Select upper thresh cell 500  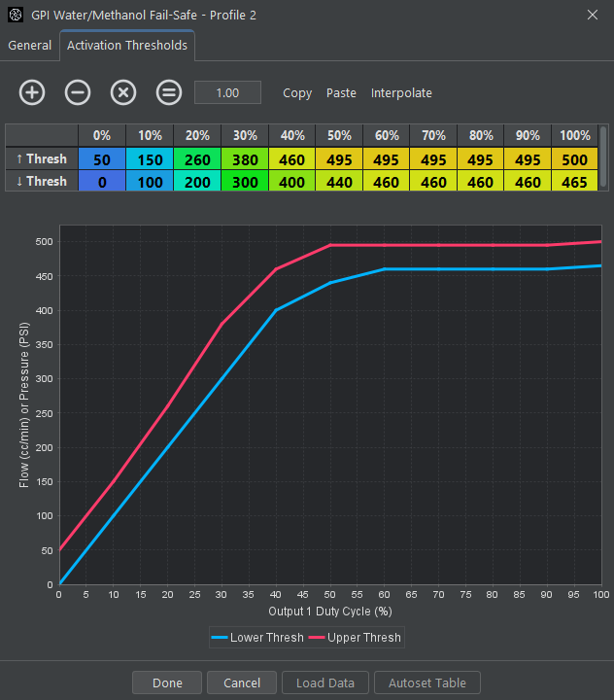pos(575,158)
